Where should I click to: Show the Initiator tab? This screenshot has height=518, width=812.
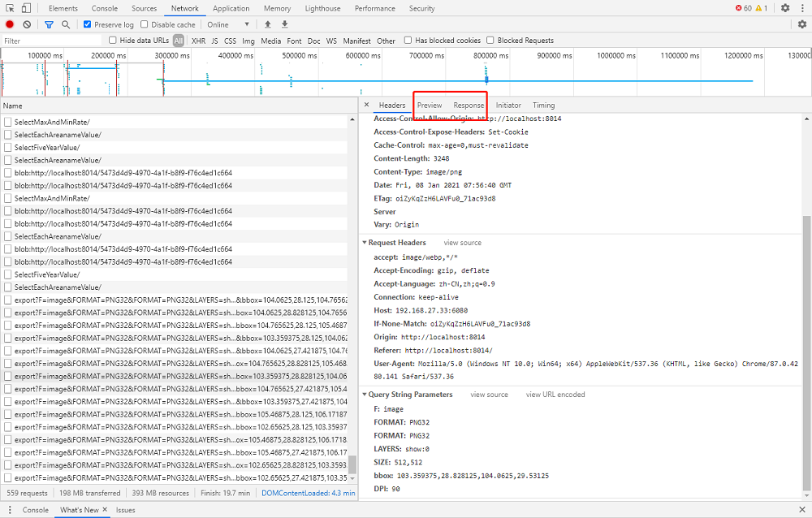click(508, 106)
